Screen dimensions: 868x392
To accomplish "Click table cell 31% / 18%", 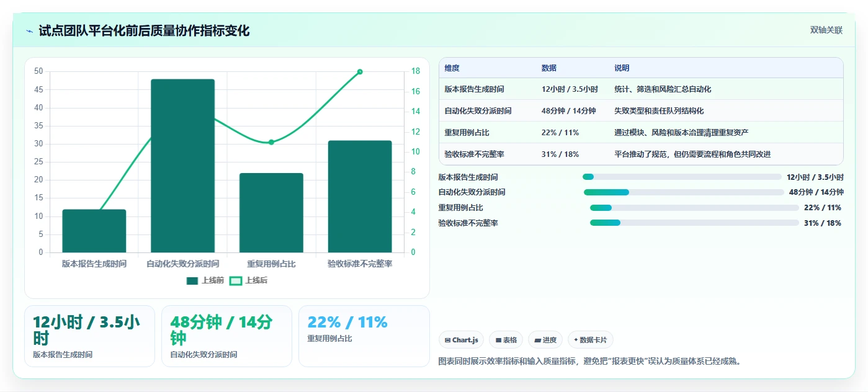I will [x=560, y=154].
